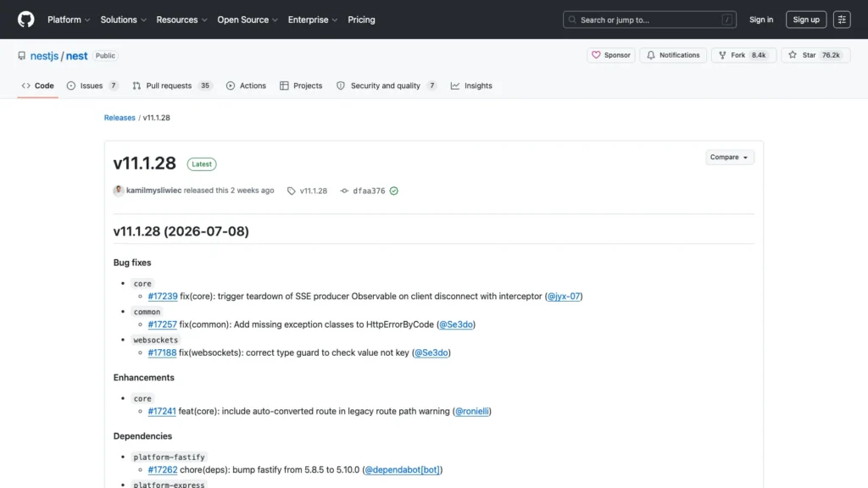Viewport: 868px width, 488px height.
Task: Open the appearance settings icon button
Action: click(842, 19)
